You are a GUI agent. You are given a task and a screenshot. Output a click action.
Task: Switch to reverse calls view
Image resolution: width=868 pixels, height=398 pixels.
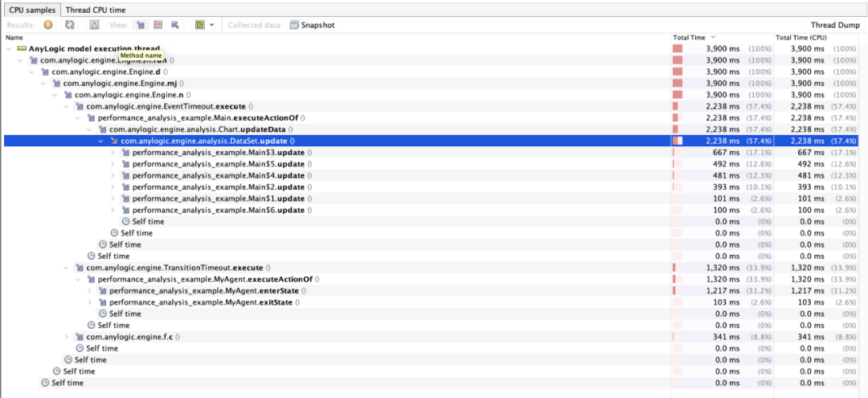pyautogui.click(x=175, y=25)
